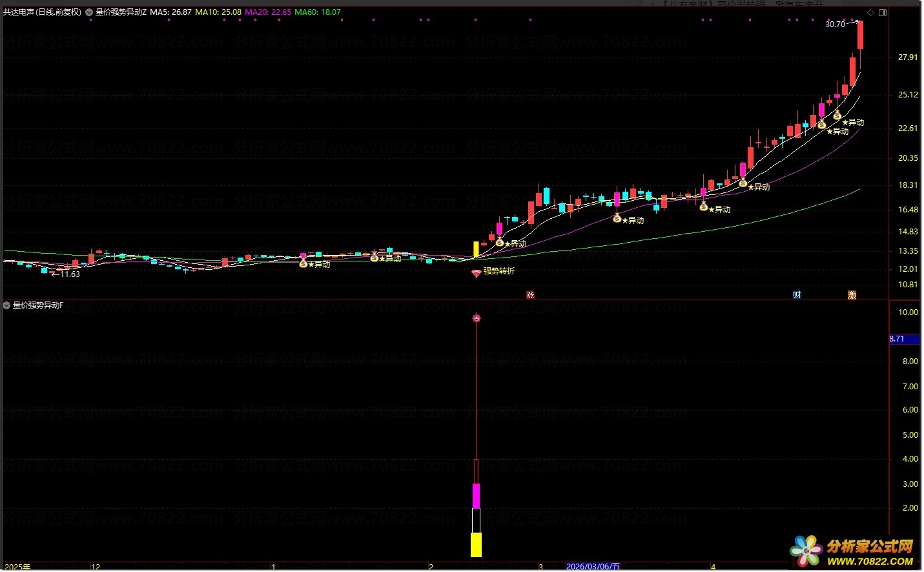Open the 量价强势异动Z indicator dropdown arrow
The height and width of the screenshot is (572, 924).
89,12
